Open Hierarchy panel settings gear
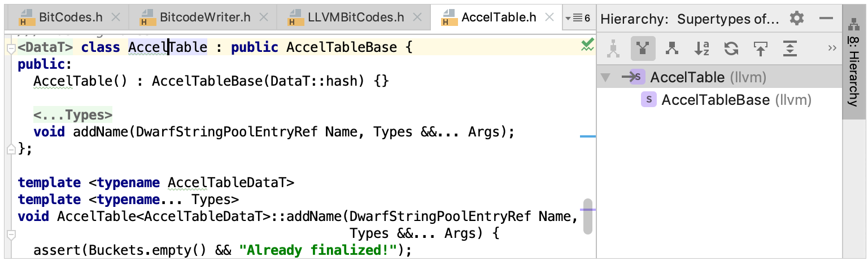Screen dimensions: 868x261 click(x=797, y=18)
